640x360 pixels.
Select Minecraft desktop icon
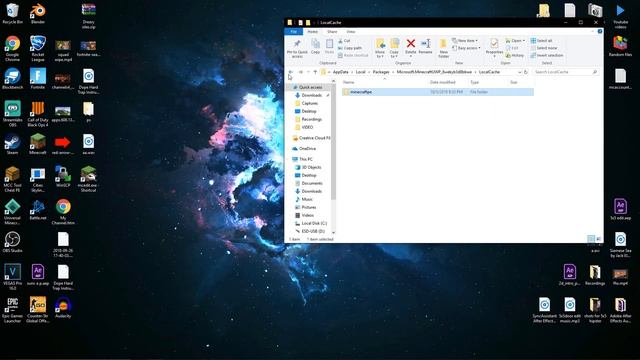coord(38,144)
